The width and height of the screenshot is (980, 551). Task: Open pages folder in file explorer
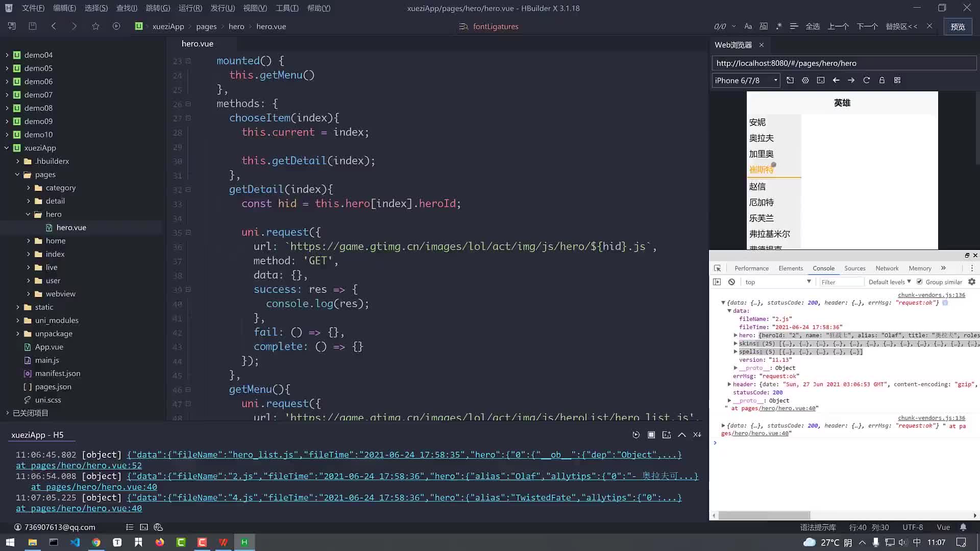coord(45,174)
